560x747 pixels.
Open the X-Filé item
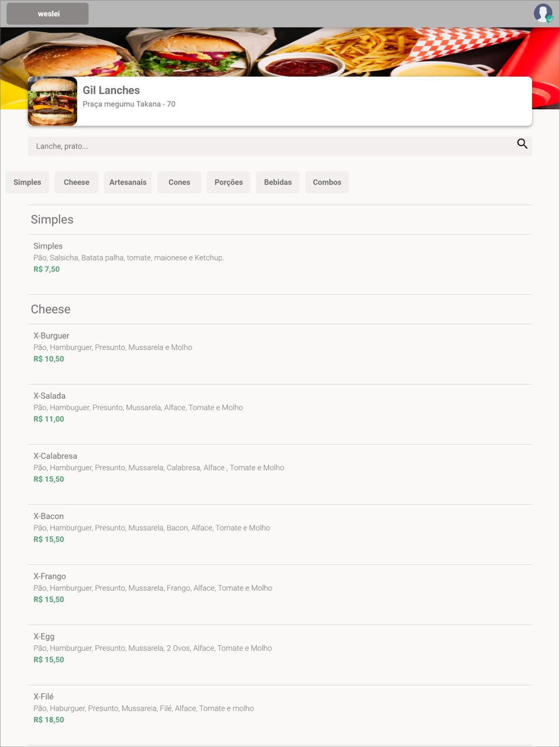[44, 697]
